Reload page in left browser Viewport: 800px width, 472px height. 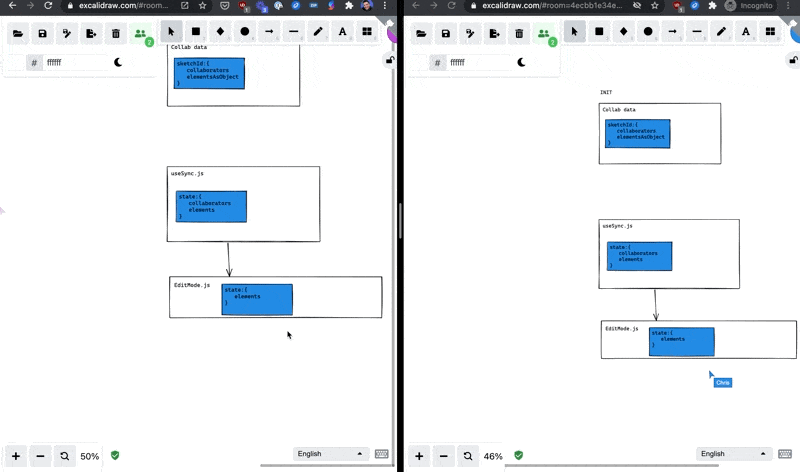pos(48,6)
